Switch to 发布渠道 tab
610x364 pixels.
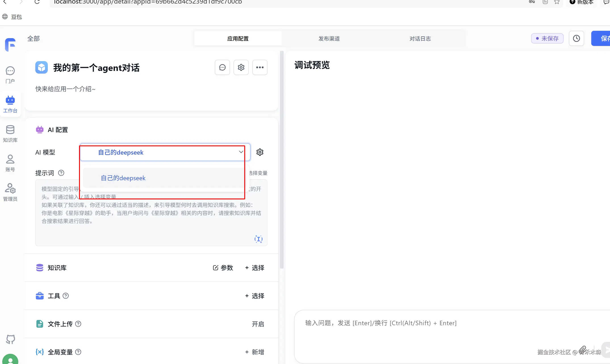coord(329,39)
